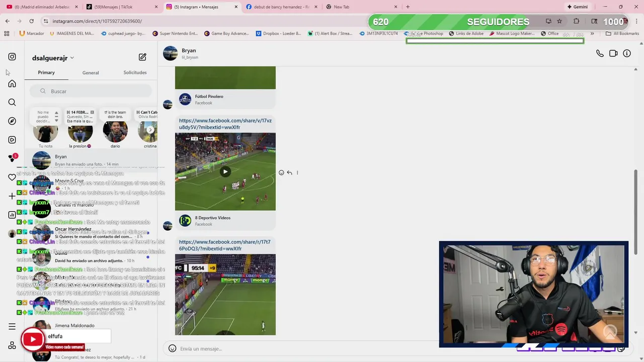The width and height of the screenshot is (644, 362).
Task: Open the Reels icon in sidebar
Action: point(12,140)
